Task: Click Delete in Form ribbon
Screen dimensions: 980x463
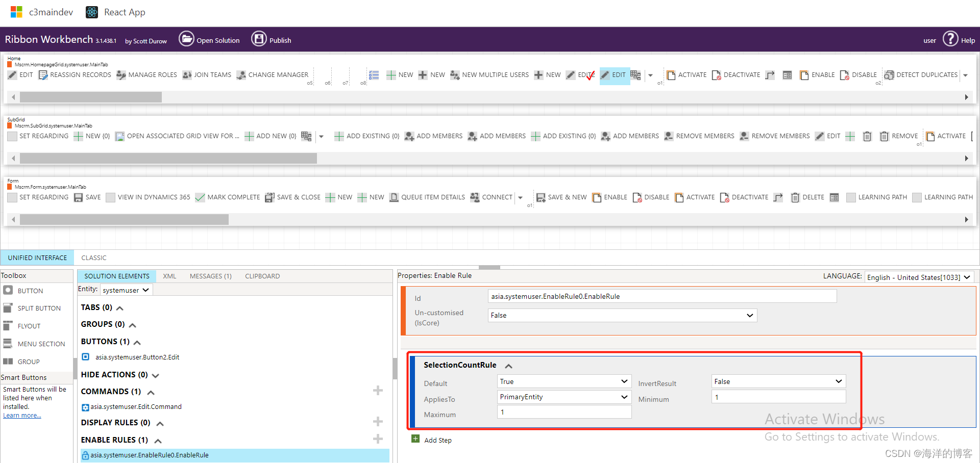Action: click(807, 197)
